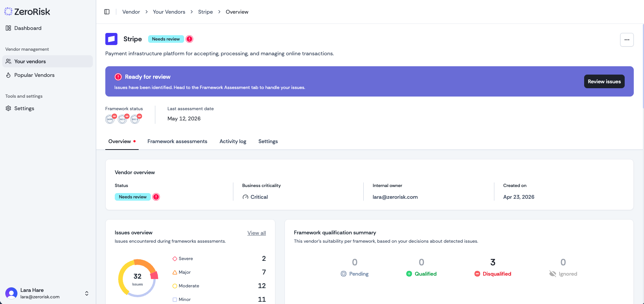Click the Popular Vendors flame icon

[x=8, y=75]
